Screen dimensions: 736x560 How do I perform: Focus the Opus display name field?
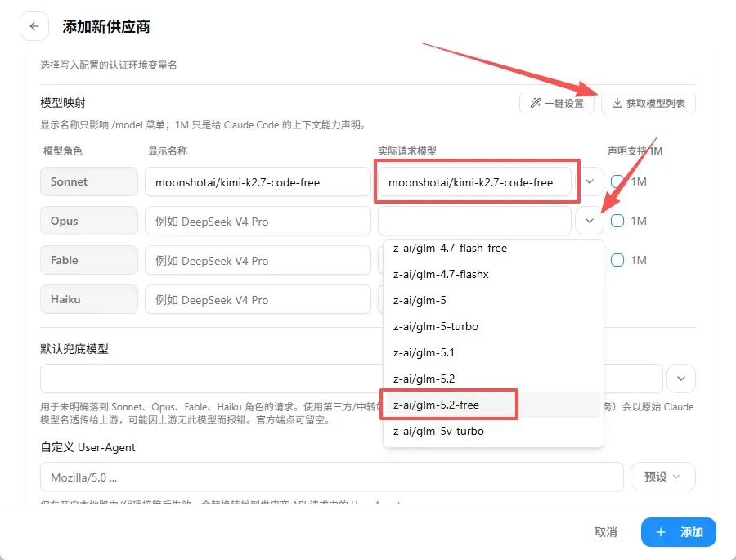click(x=258, y=221)
